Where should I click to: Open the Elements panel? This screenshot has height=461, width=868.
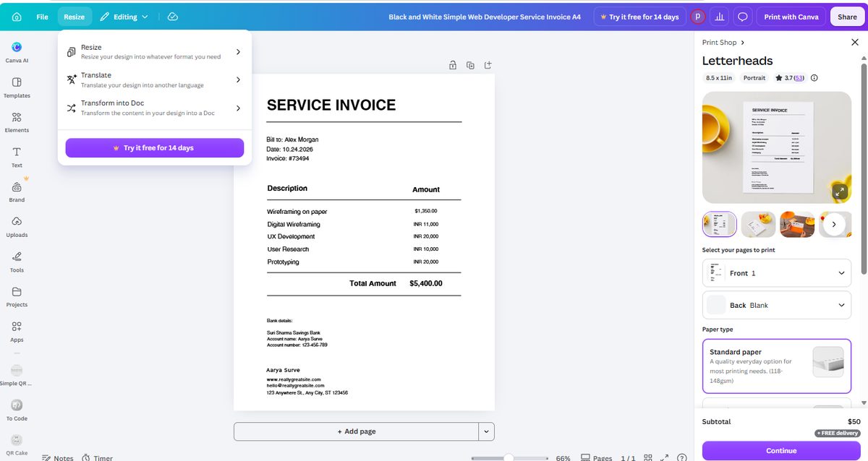click(17, 122)
